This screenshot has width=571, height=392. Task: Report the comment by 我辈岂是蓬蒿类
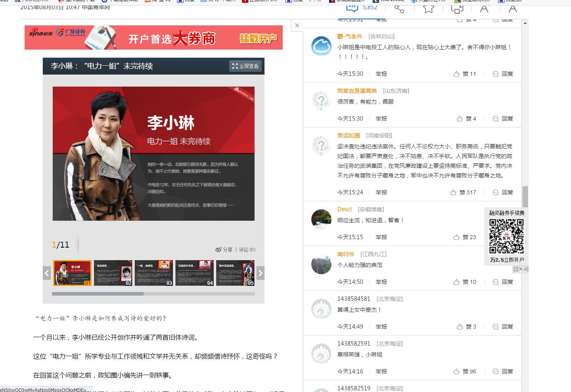click(x=381, y=119)
